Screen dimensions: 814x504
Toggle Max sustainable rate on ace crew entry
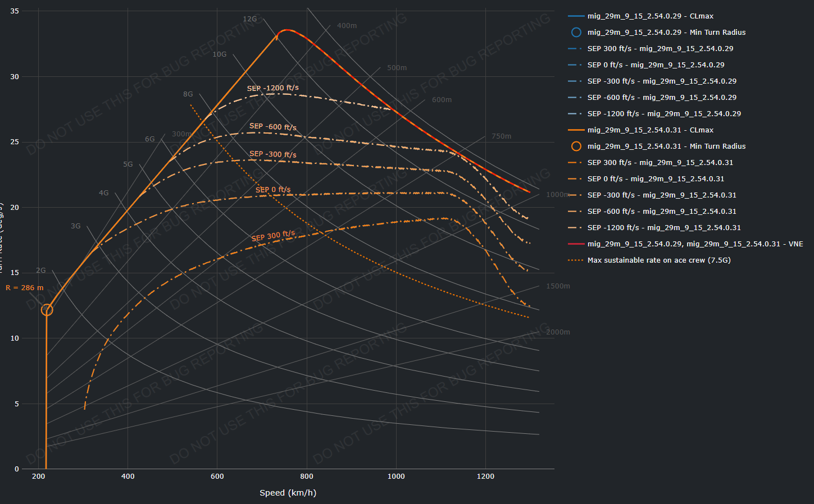[658, 260]
